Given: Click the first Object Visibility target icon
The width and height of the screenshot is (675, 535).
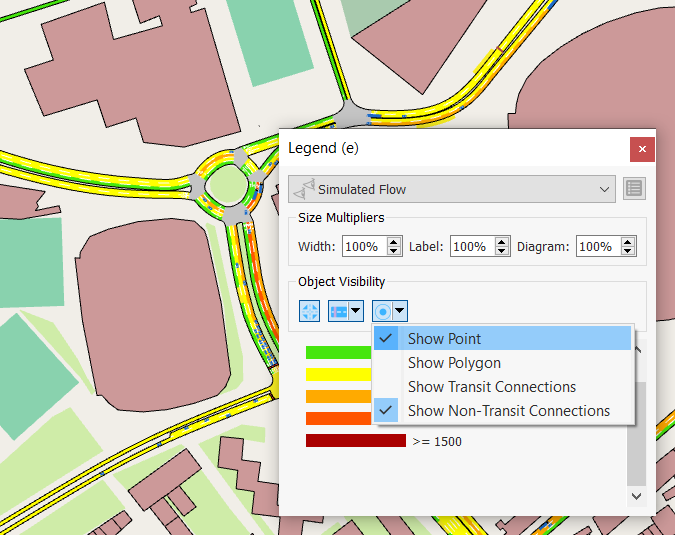Looking at the screenshot, I should pos(309,311).
